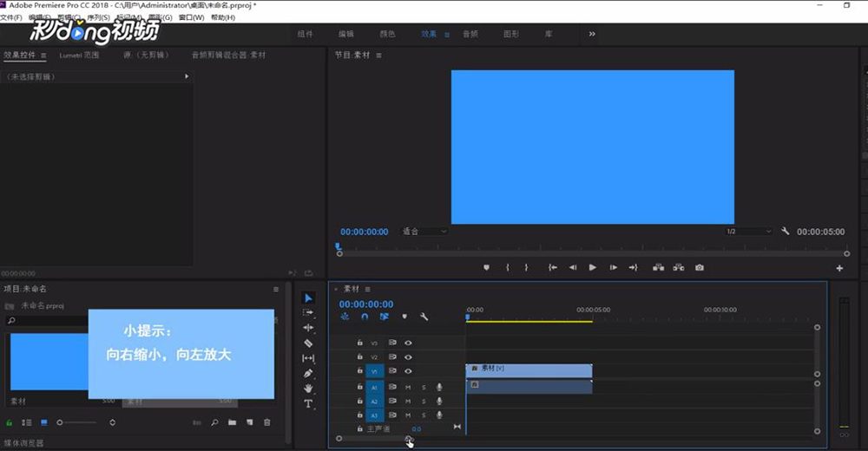Viewport: 868px width, 451px height.
Task: Open project Find magnifier
Action: [x=214, y=422]
